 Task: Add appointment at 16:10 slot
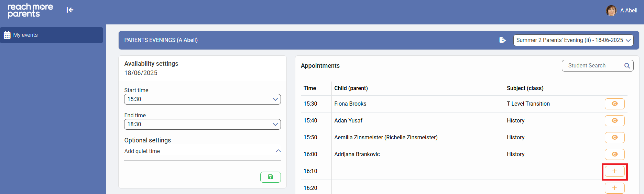(614, 171)
